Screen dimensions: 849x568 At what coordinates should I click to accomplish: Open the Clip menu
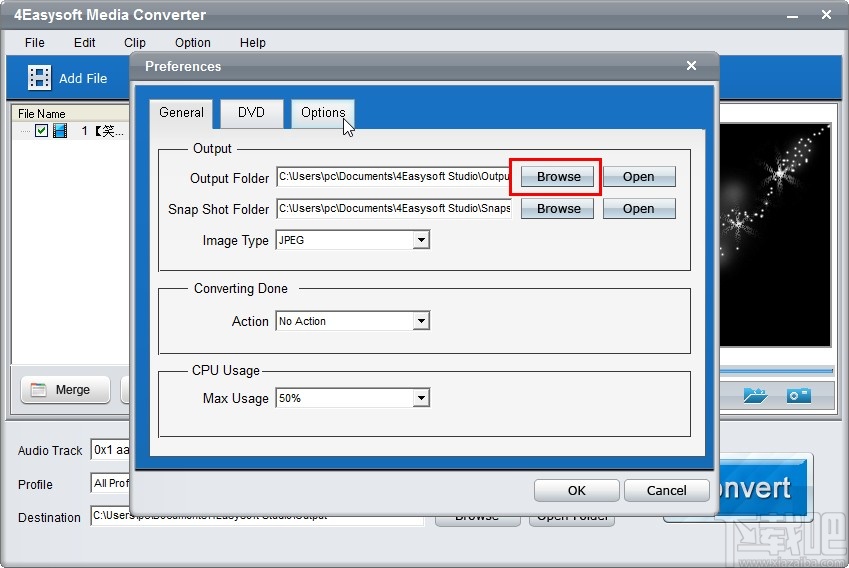[x=135, y=43]
